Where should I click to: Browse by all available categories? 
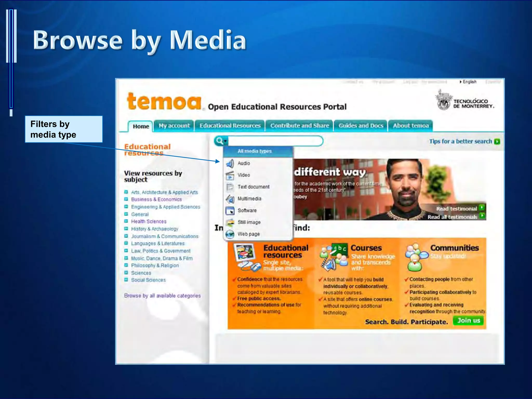[162, 296]
